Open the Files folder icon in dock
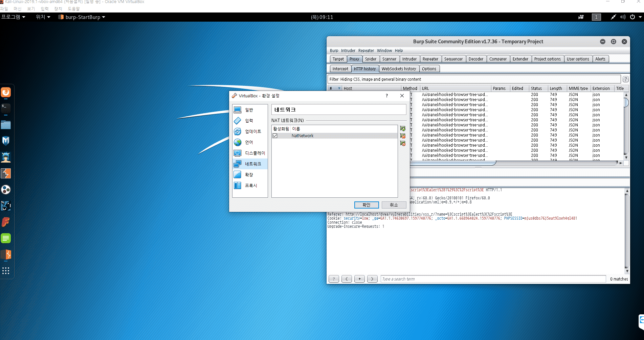 click(x=6, y=125)
